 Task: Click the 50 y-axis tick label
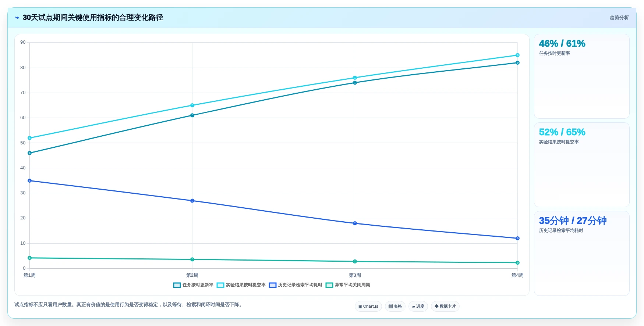tap(23, 143)
